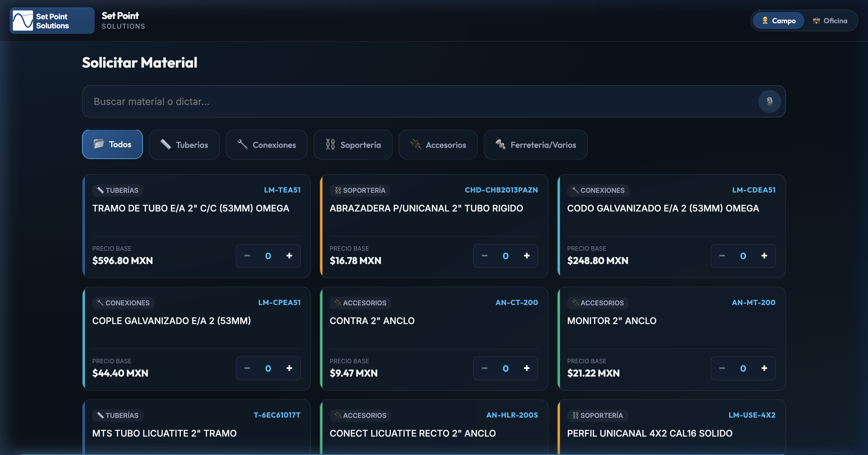Click minus on CODO GALVANIZADO E/A 2
Image resolution: width=868 pixels, height=455 pixels.
722,256
